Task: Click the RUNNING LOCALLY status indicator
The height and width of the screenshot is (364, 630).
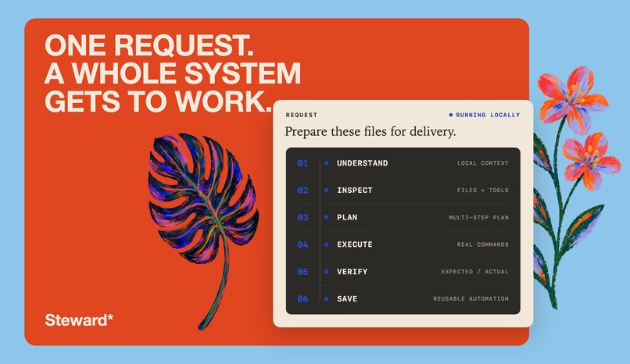Action: 484,115
